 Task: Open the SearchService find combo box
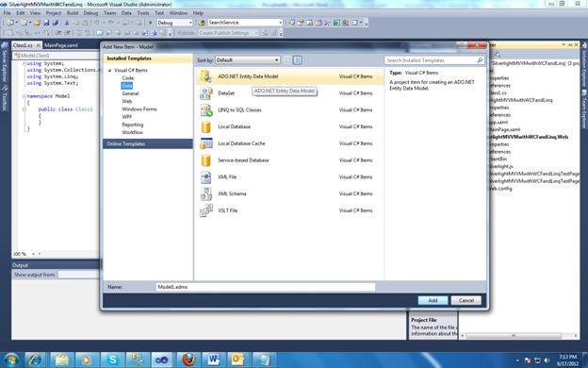[245, 23]
